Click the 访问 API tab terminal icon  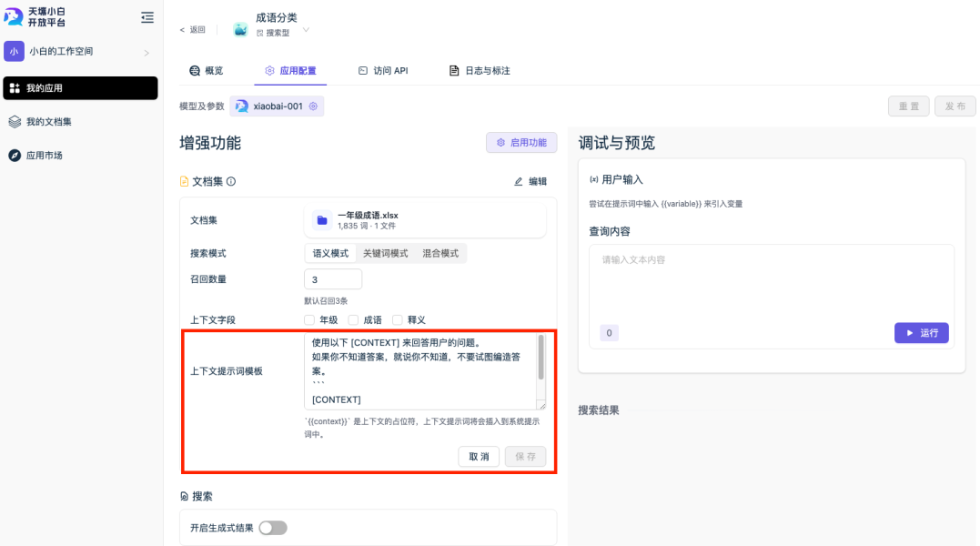362,71
